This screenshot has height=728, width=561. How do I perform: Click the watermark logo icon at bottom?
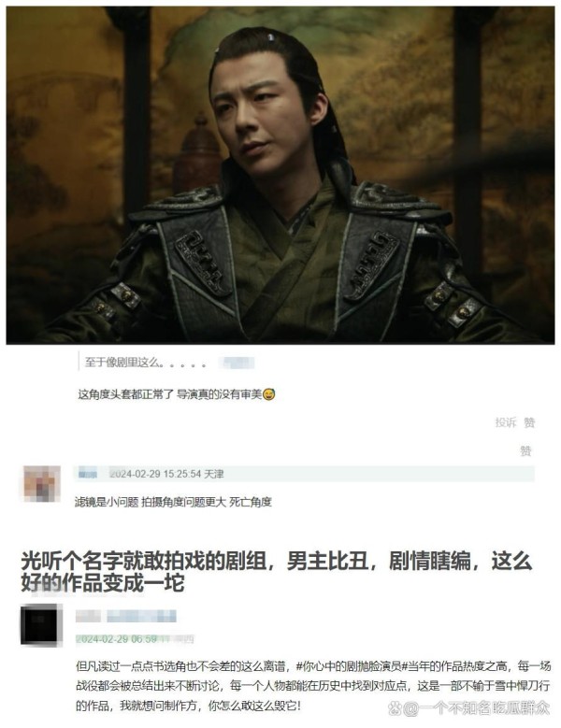pyautogui.click(x=396, y=708)
